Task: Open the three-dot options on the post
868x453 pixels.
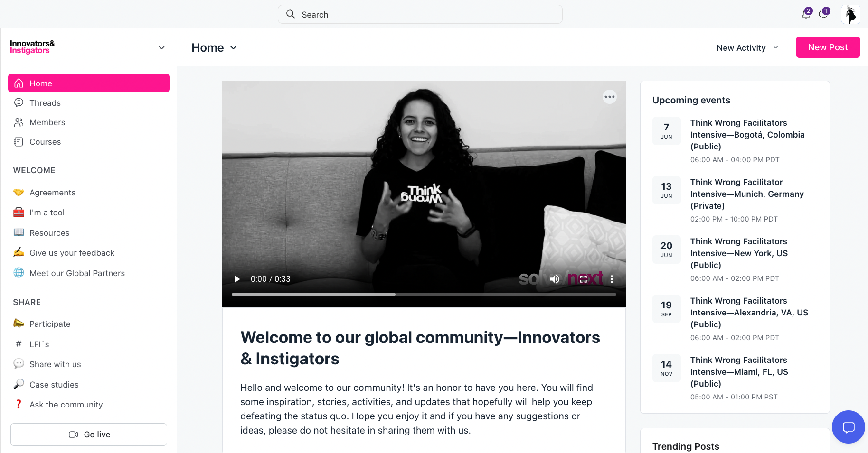Action: pyautogui.click(x=609, y=97)
